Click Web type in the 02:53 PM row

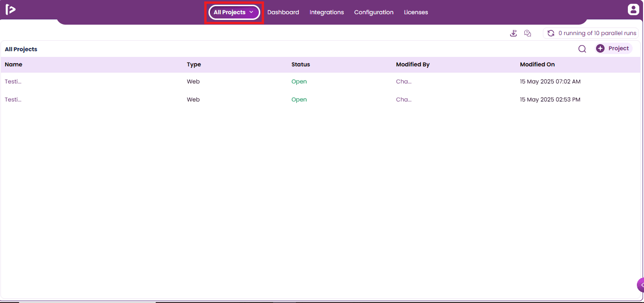[x=193, y=100]
